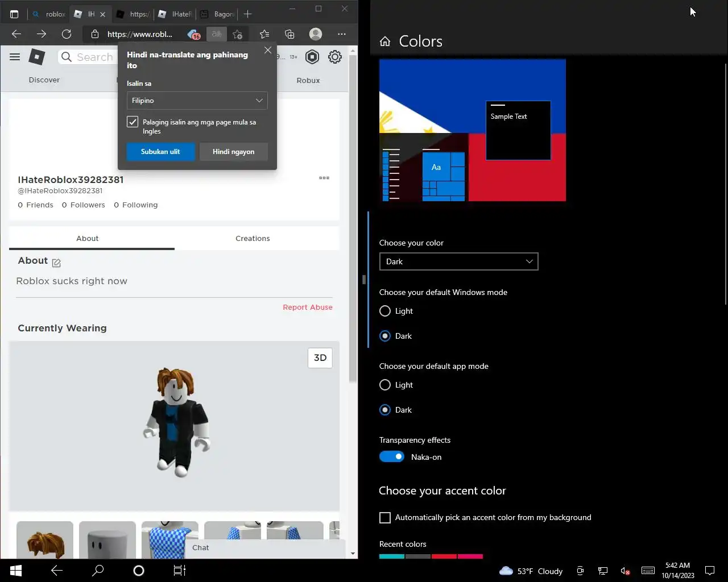Switch to the 'roblox' search browser tab

(x=49, y=14)
